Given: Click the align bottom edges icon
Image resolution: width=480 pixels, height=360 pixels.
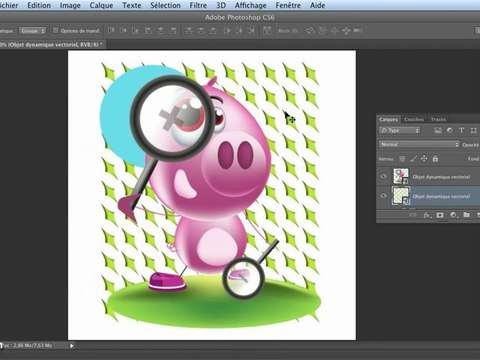Looking at the screenshot, I should [x=135, y=31].
